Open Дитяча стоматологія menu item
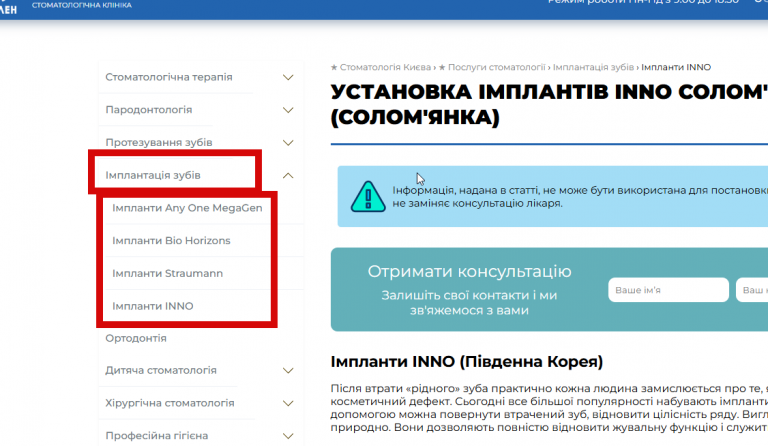This screenshot has width=768, height=446. (x=161, y=370)
